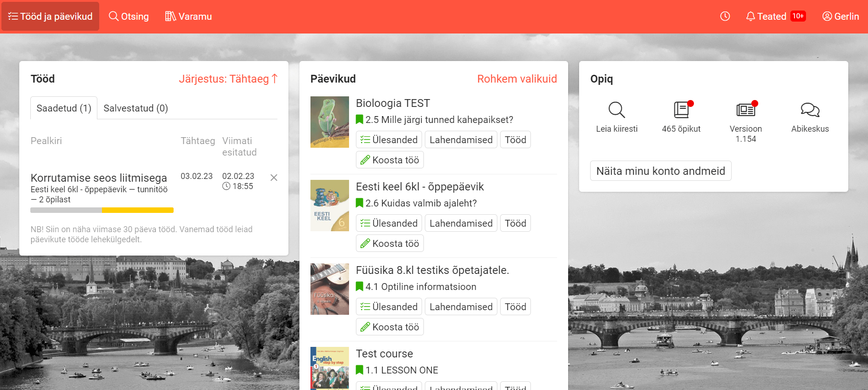Open Gerlin user account menu
The height and width of the screenshot is (390, 868).
click(x=840, y=17)
